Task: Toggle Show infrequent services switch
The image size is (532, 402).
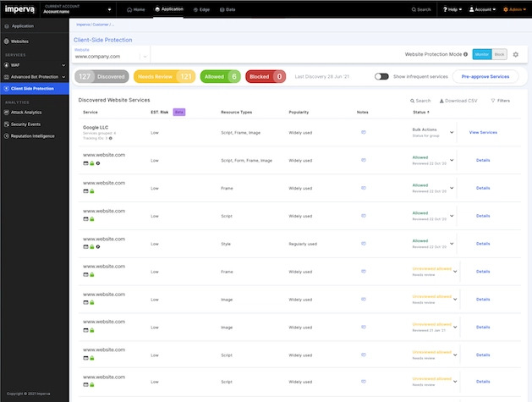Action: [x=381, y=76]
